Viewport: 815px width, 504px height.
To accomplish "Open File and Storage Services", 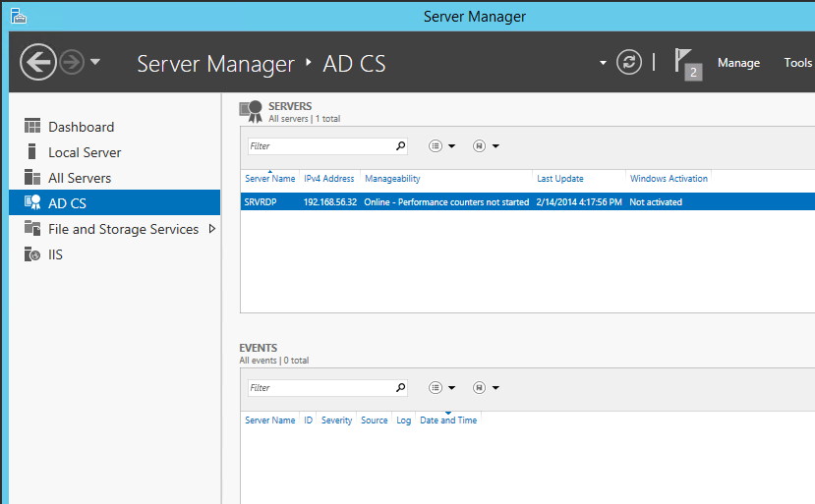I will point(123,229).
